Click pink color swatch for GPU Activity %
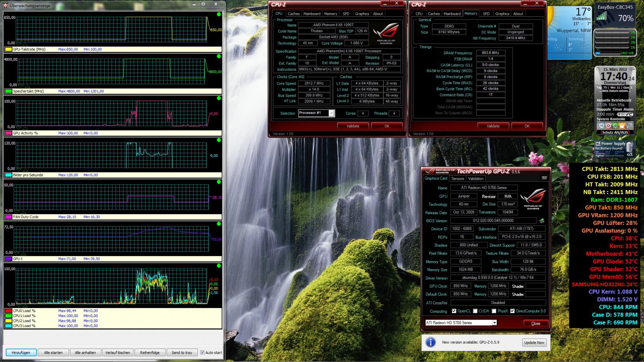The width and height of the screenshot is (644, 362). coord(8,133)
